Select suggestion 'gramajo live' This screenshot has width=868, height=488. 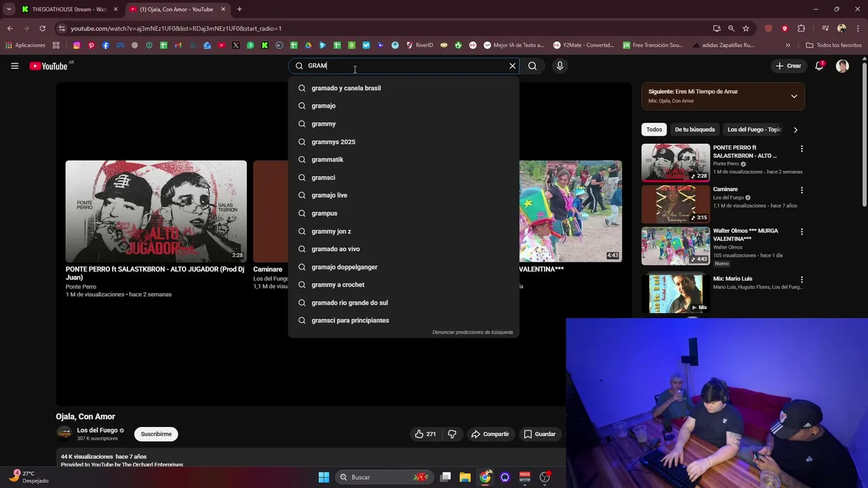403,195
